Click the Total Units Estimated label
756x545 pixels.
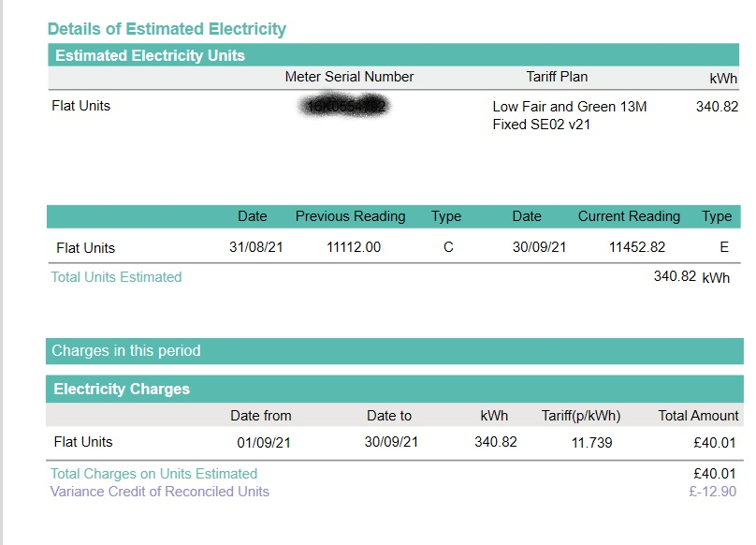(116, 277)
